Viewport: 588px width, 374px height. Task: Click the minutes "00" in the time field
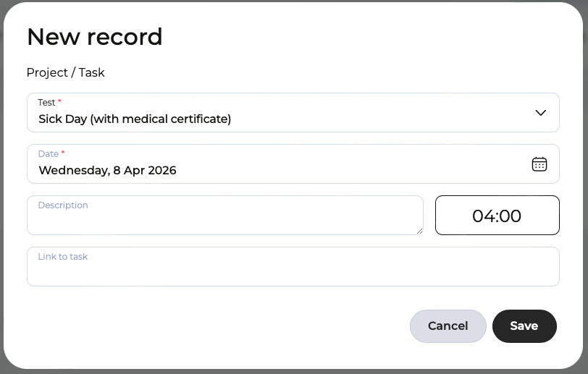click(510, 216)
